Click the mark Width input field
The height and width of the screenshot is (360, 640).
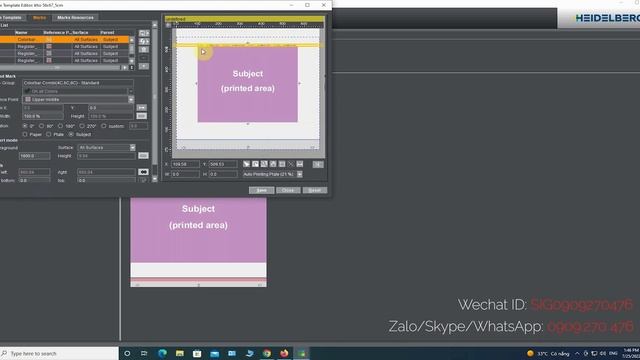tap(43, 116)
